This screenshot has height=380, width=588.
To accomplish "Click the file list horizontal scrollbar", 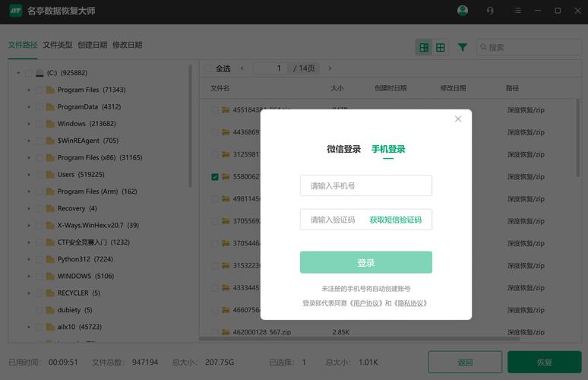I will click(359, 339).
